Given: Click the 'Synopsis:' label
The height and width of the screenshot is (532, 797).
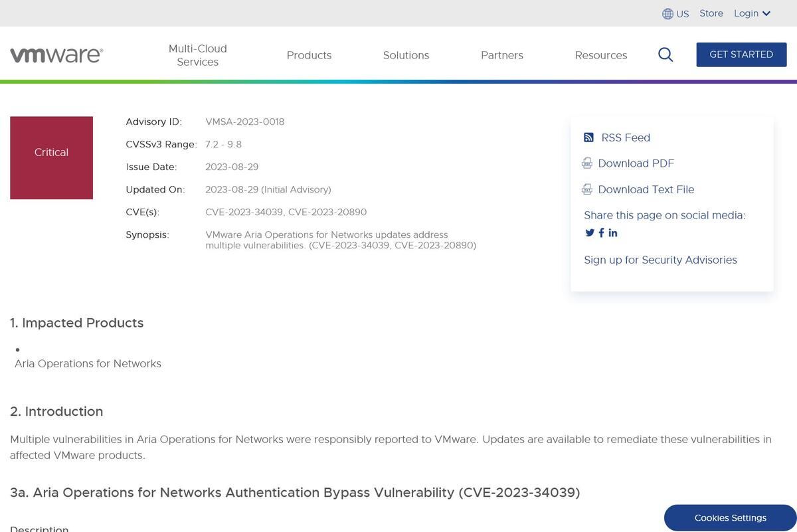Looking at the screenshot, I should [147, 234].
